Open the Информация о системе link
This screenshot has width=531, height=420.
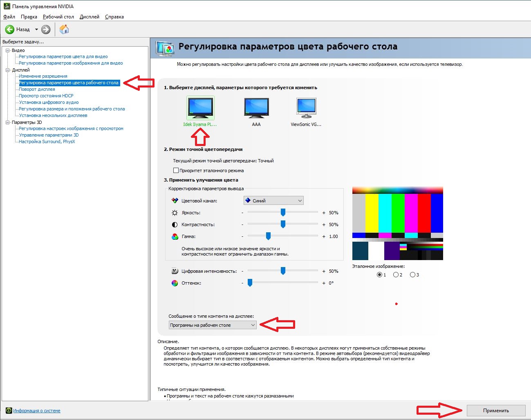tap(37, 411)
